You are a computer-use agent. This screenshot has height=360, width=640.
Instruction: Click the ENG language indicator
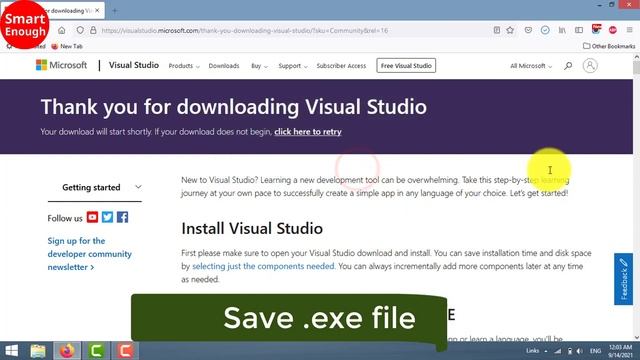(x=595, y=351)
